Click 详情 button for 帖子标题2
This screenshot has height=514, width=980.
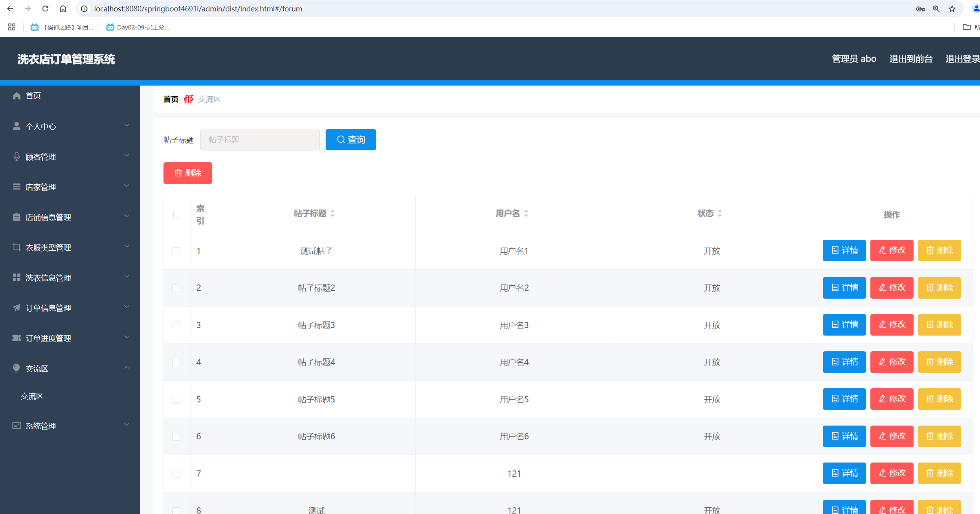[x=844, y=288]
